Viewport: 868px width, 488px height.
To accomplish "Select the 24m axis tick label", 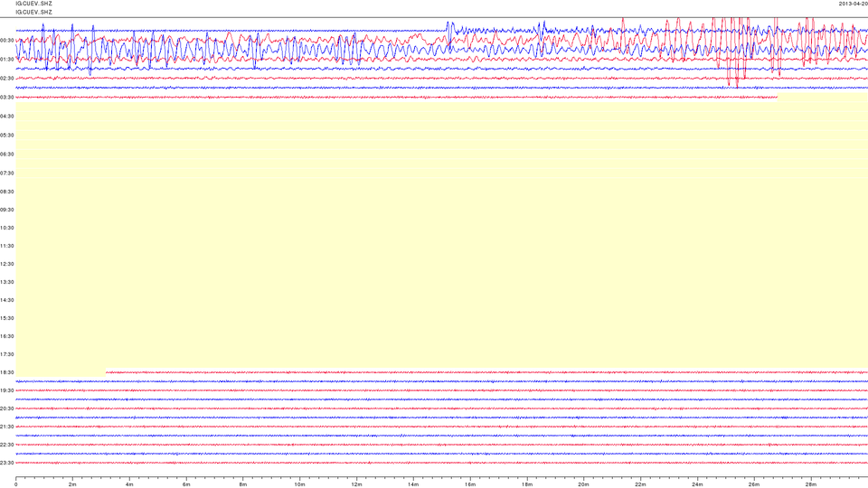I will 697,484.
